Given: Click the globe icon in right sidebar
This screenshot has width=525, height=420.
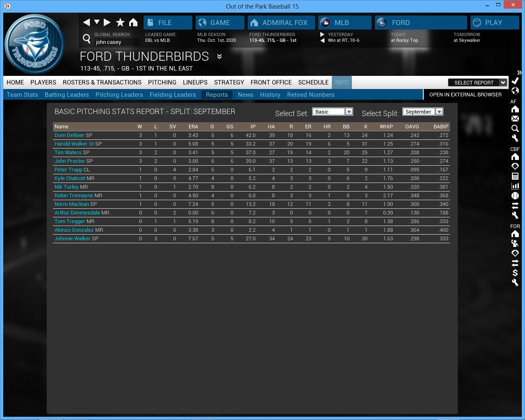Looking at the screenshot, I should click(515, 91).
